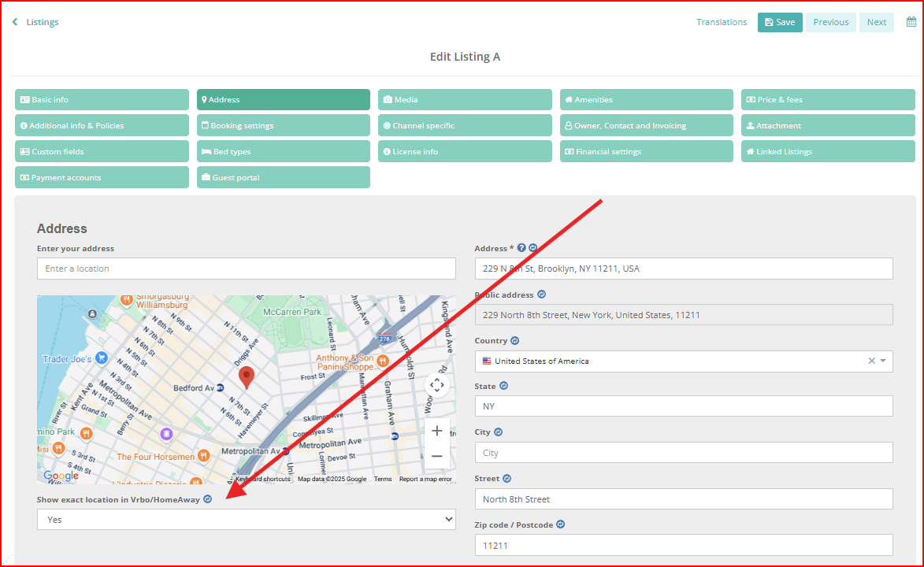This screenshot has width=924, height=567.
Task: Open Financial settings tab
Action: [647, 151]
